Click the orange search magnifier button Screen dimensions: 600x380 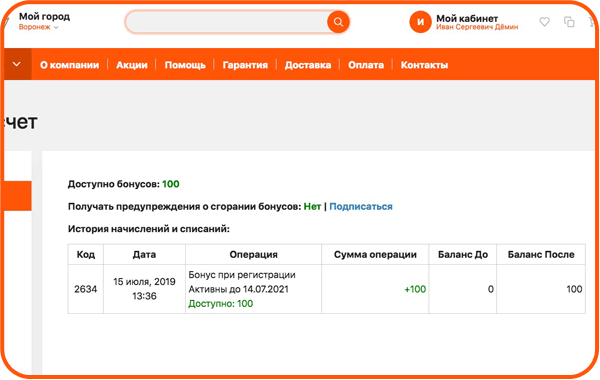tap(338, 22)
